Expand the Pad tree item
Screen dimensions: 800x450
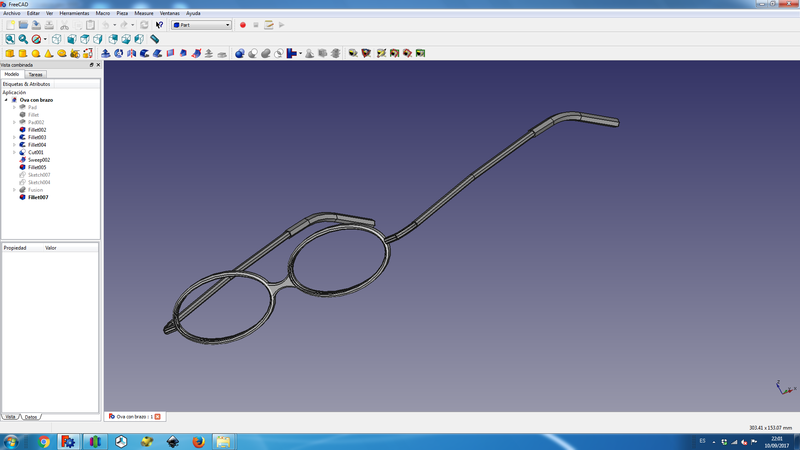tap(14, 108)
